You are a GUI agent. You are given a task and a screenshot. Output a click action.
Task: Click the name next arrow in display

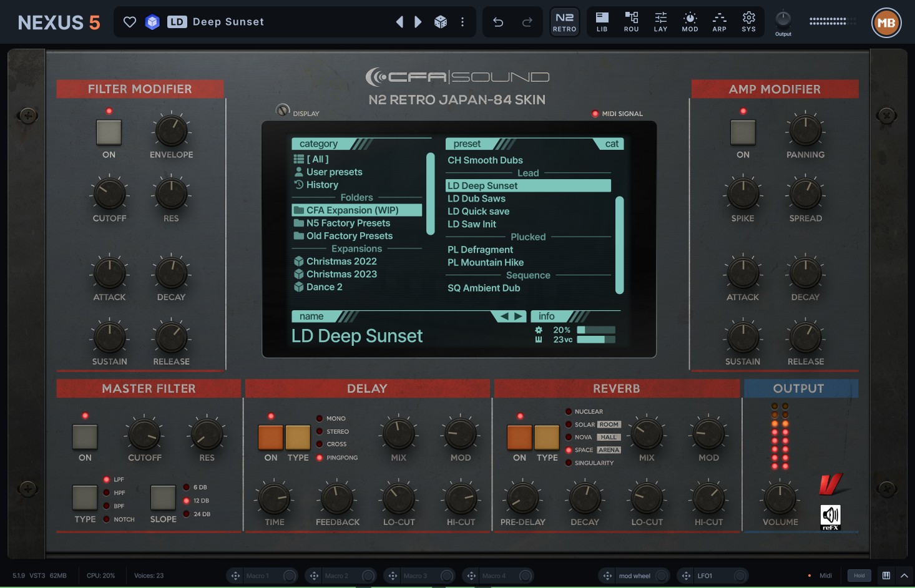click(519, 316)
